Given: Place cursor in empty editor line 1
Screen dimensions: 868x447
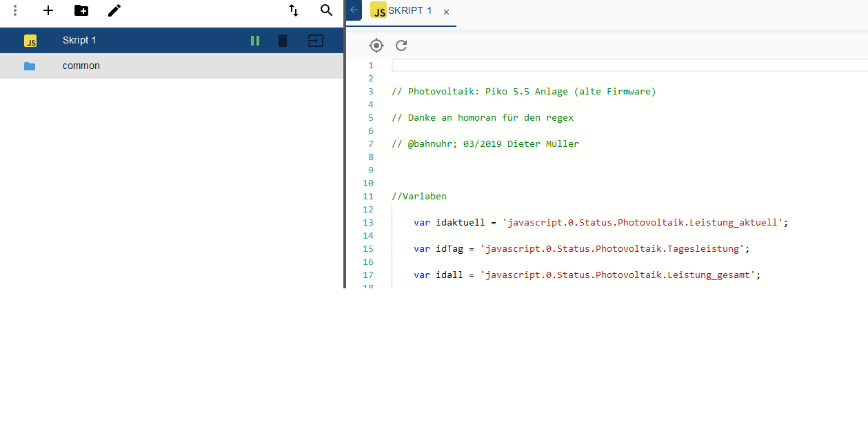Looking at the screenshot, I should [x=629, y=66].
